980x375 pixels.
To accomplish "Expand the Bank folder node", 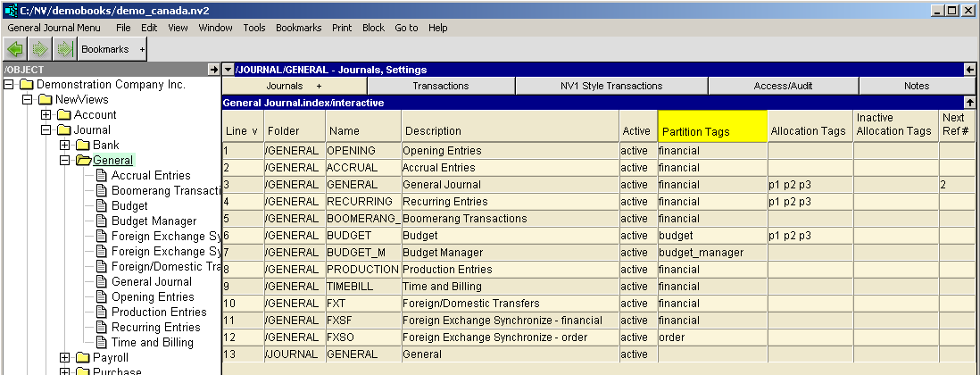I will (65, 145).
